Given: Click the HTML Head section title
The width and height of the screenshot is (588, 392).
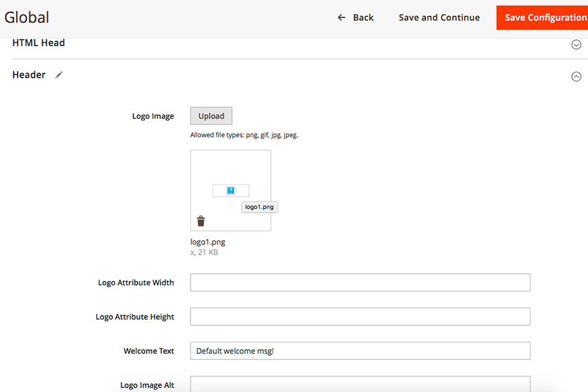Looking at the screenshot, I should pos(39,43).
